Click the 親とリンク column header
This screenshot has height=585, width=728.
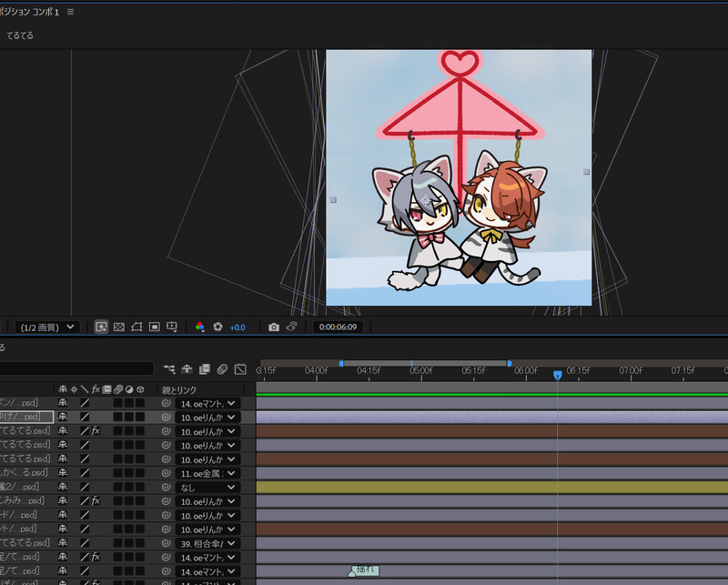coord(179,390)
